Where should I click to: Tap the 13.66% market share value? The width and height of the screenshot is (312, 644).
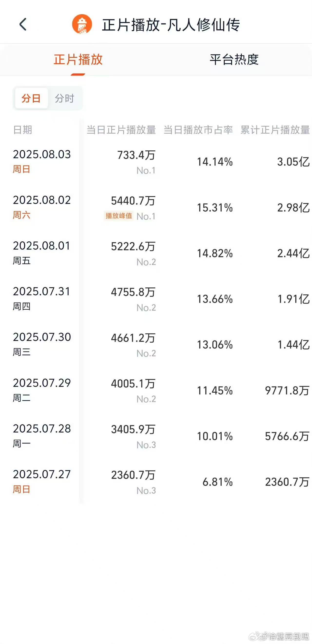pos(215,299)
